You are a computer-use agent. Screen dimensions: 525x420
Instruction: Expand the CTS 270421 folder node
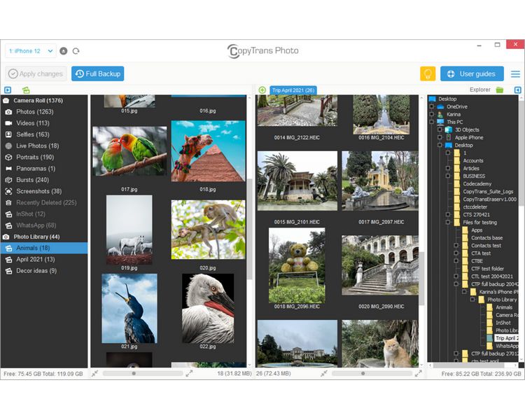[448, 214]
